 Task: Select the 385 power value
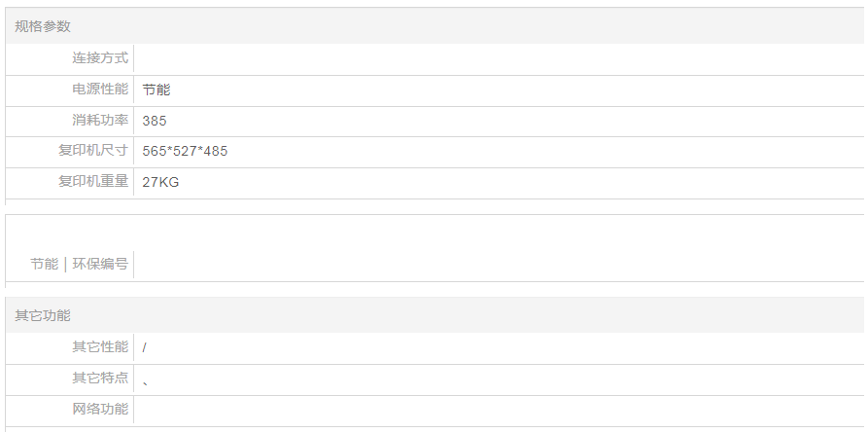tap(155, 121)
